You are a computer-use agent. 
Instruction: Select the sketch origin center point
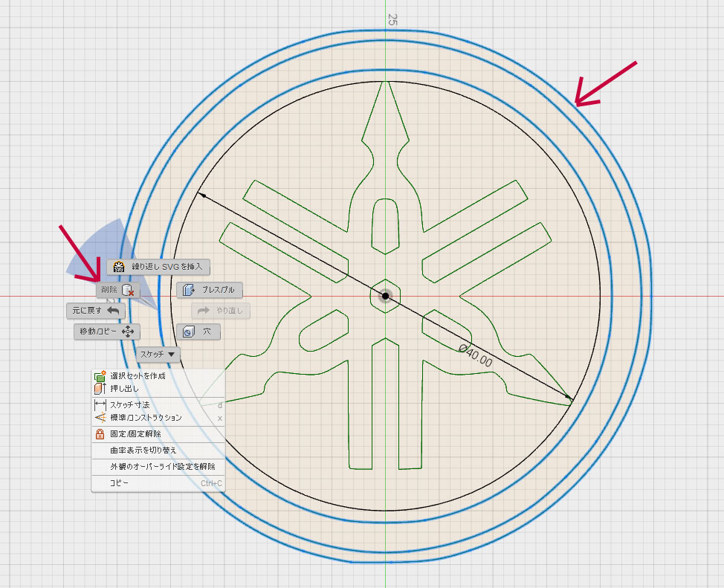[385, 296]
